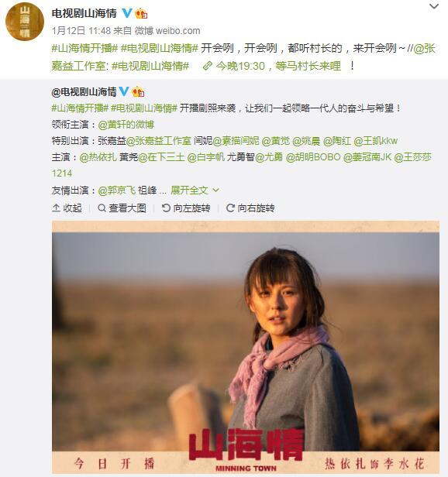
Task: View large image via 查看大图
Action: pyautogui.click(x=122, y=208)
